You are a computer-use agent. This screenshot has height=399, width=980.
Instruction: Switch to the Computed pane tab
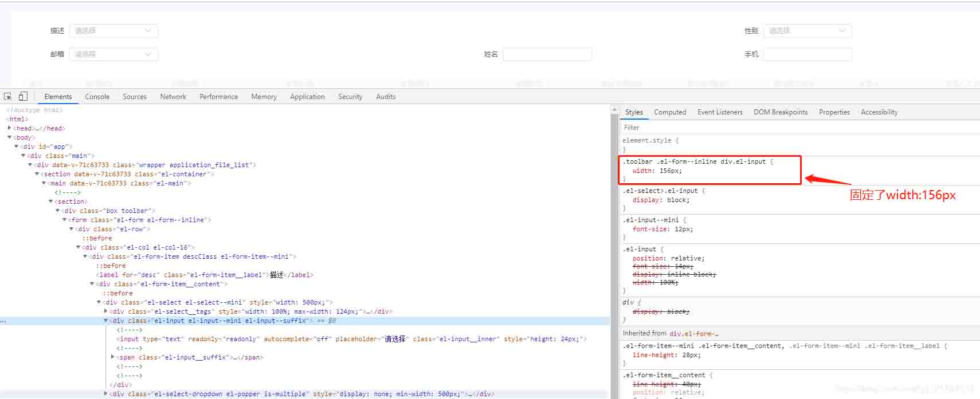670,112
